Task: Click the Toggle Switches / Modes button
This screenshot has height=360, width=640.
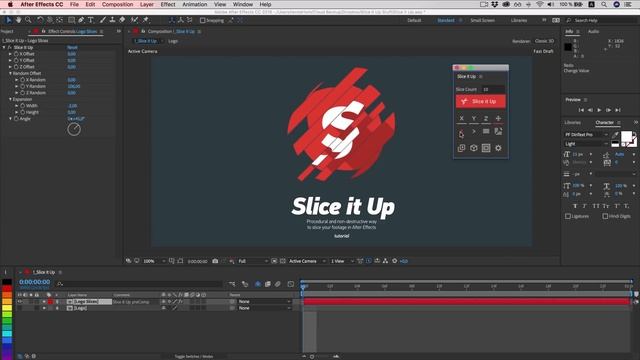Action: [x=194, y=356]
